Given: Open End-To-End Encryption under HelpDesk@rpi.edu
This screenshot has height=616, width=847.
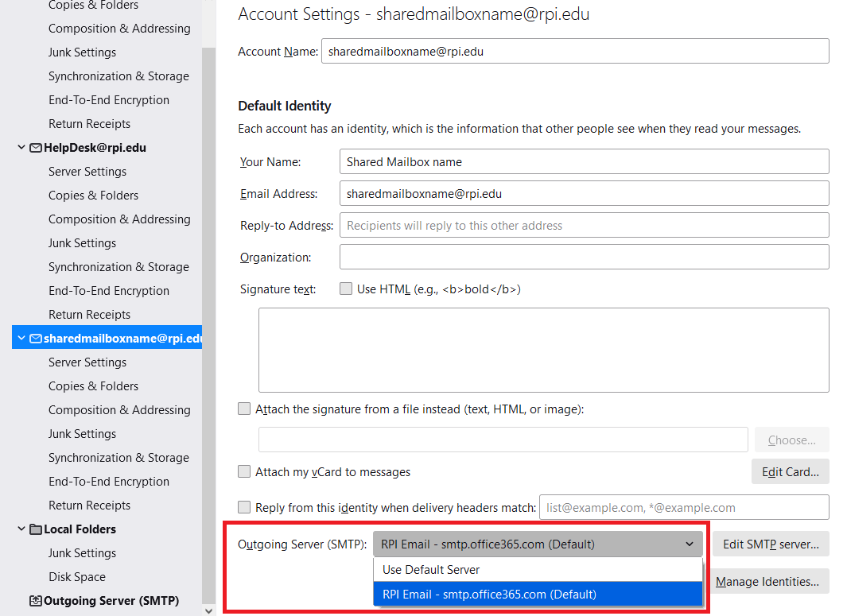Looking at the screenshot, I should pos(109,290).
